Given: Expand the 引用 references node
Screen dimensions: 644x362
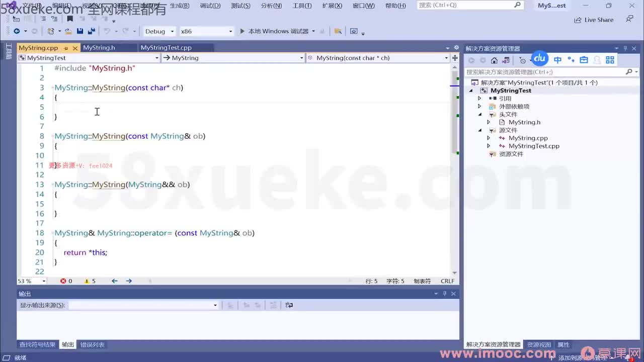Looking at the screenshot, I should click(479, 99).
